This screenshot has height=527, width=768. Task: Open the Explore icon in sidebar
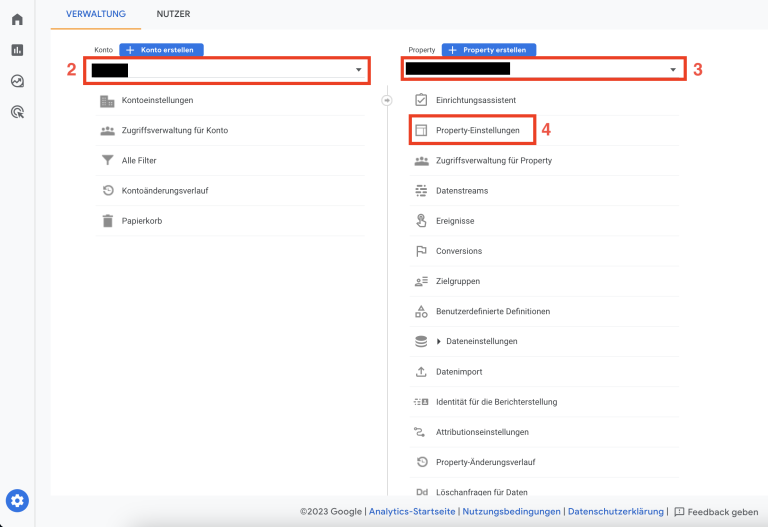click(x=17, y=81)
